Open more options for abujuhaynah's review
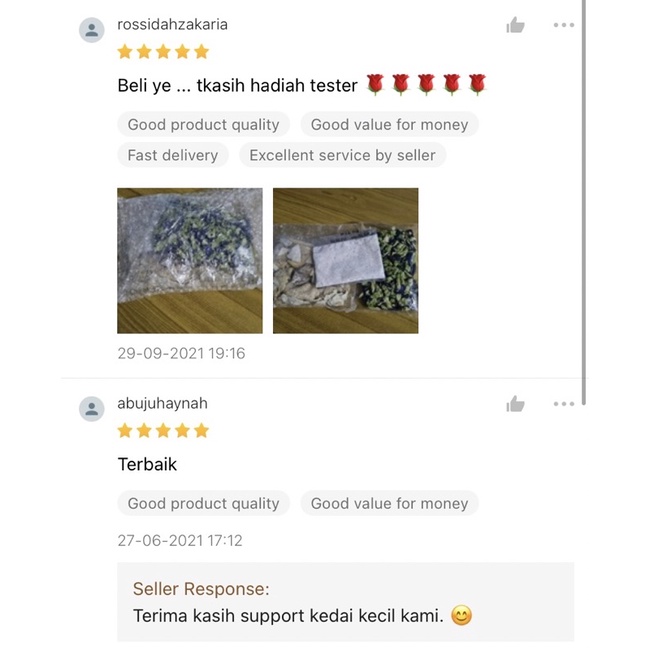 click(564, 404)
